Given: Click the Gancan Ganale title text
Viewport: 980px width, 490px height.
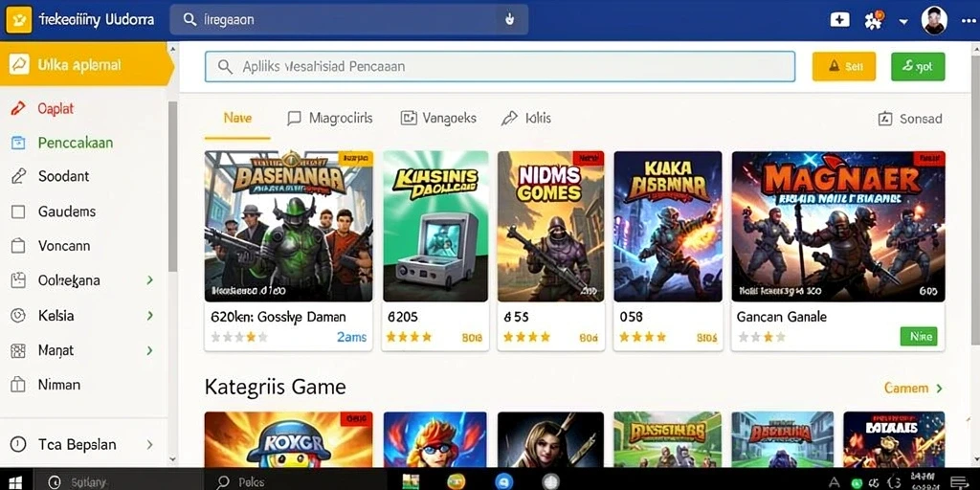Looking at the screenshot, I should pos(781,317).
